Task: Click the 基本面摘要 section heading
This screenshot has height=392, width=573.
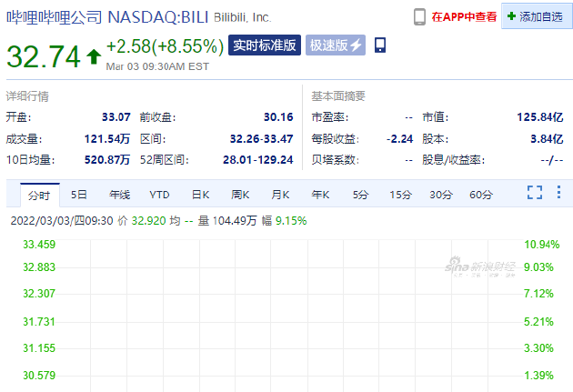Action: (x=338, y=96)
